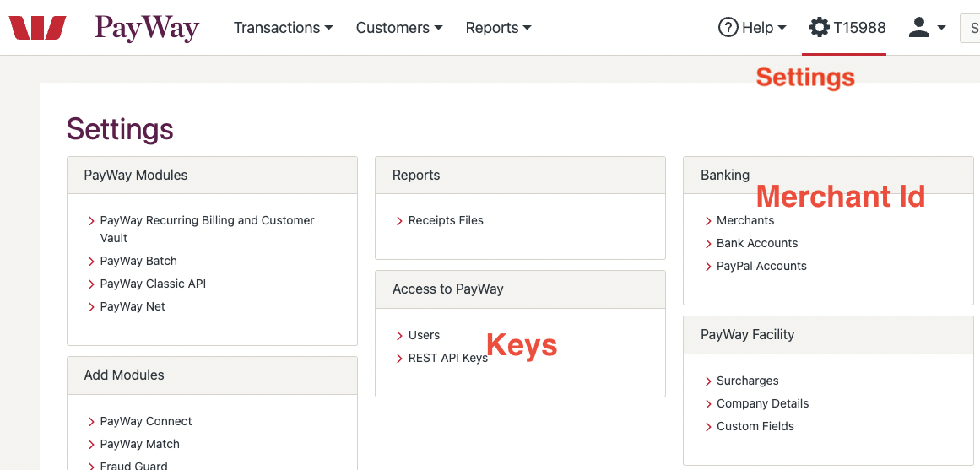The height and width of the screenshot is (470, 980).
Task: Open the PayWay Net module
Action: point(133,306)
